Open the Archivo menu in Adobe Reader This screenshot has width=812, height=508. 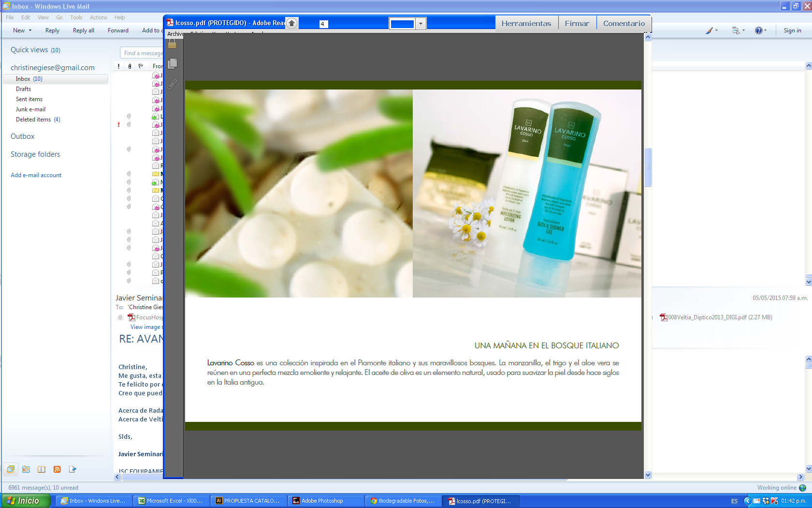pyautogui.click(x=175, y=34)
